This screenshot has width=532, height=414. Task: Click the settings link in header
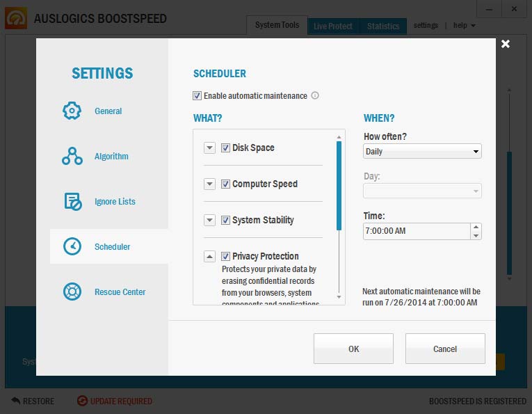tap(426, 26)
